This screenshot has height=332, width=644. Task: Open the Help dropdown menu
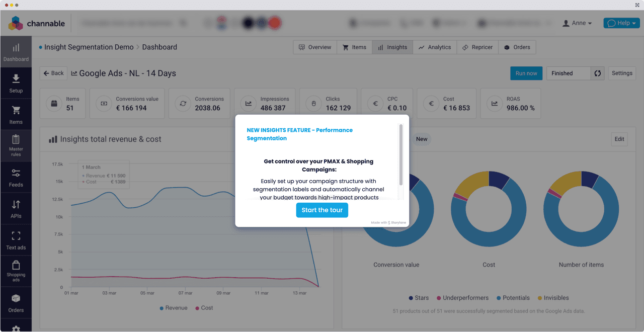pyautogui.click(x=621, y=23)
